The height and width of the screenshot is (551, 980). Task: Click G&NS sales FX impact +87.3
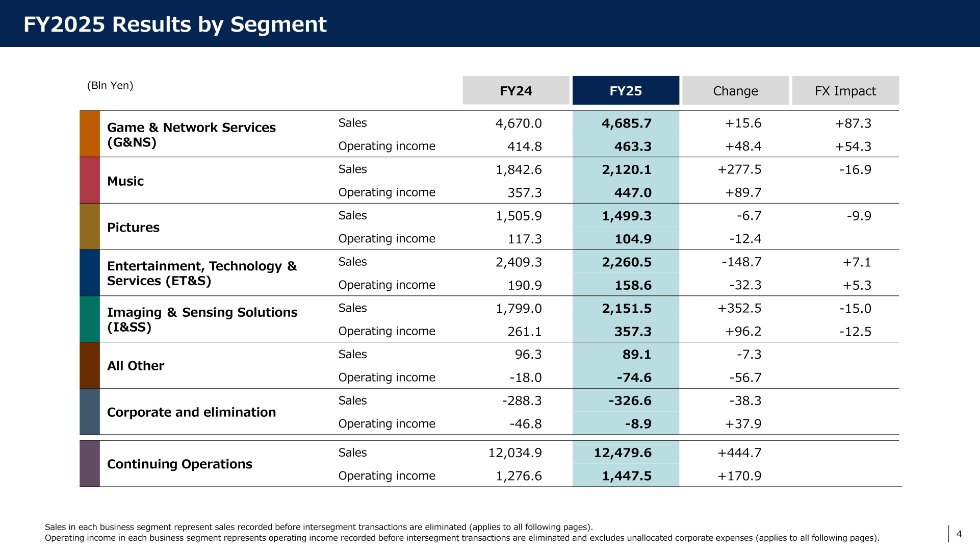click(853, 123)
